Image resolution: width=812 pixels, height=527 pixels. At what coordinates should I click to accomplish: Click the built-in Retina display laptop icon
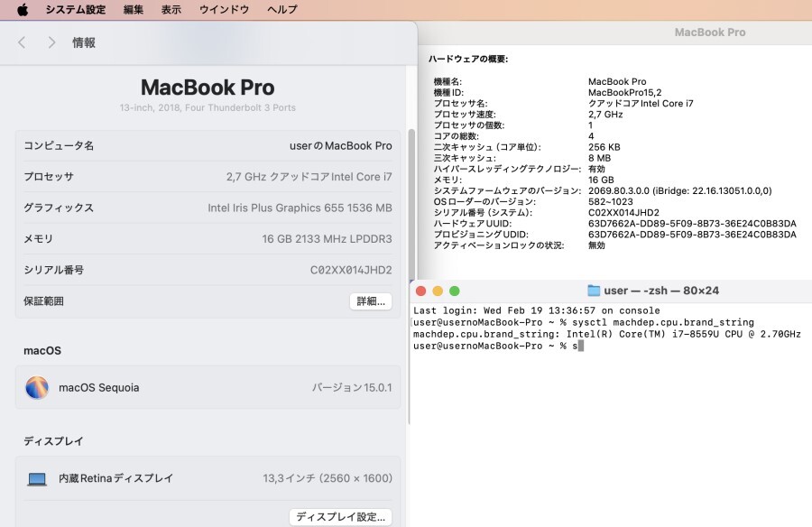(37, 479)
